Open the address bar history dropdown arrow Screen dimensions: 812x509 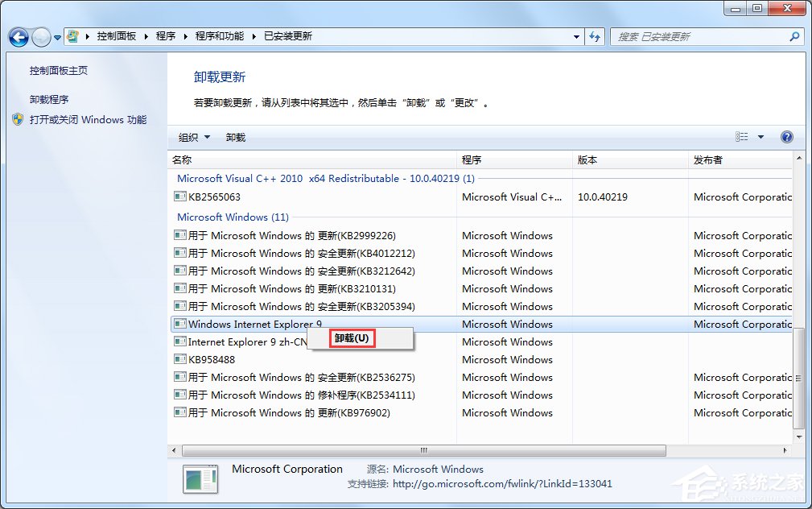576,36
